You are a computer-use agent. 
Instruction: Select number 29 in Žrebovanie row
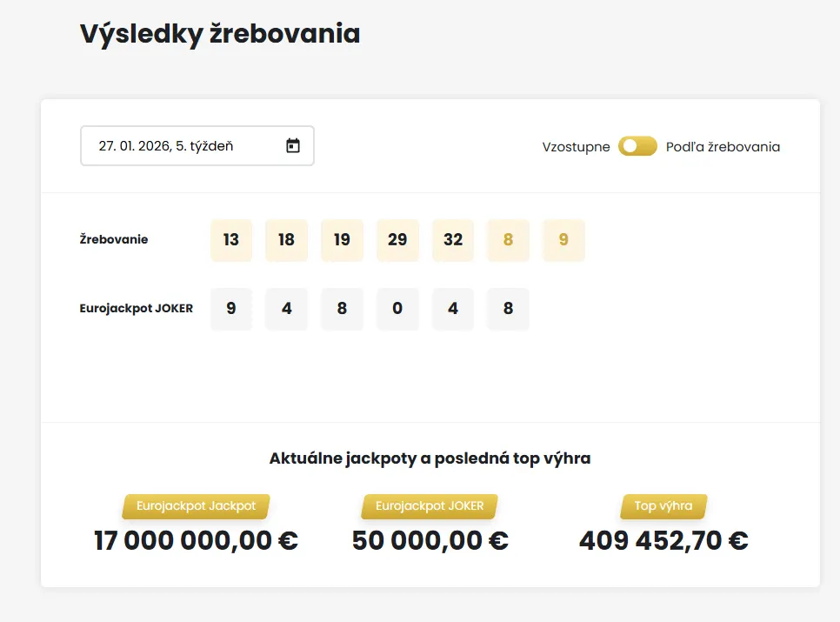click(397, 239)
